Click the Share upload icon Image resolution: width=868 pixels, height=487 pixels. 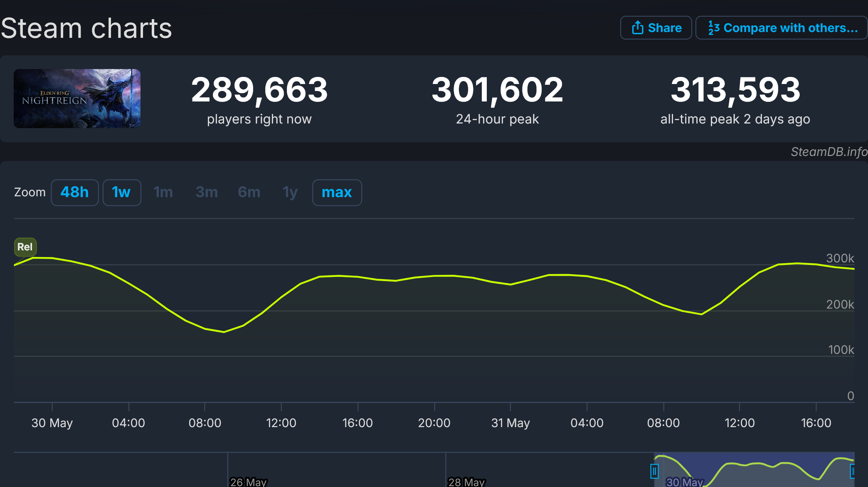[637, 28]
